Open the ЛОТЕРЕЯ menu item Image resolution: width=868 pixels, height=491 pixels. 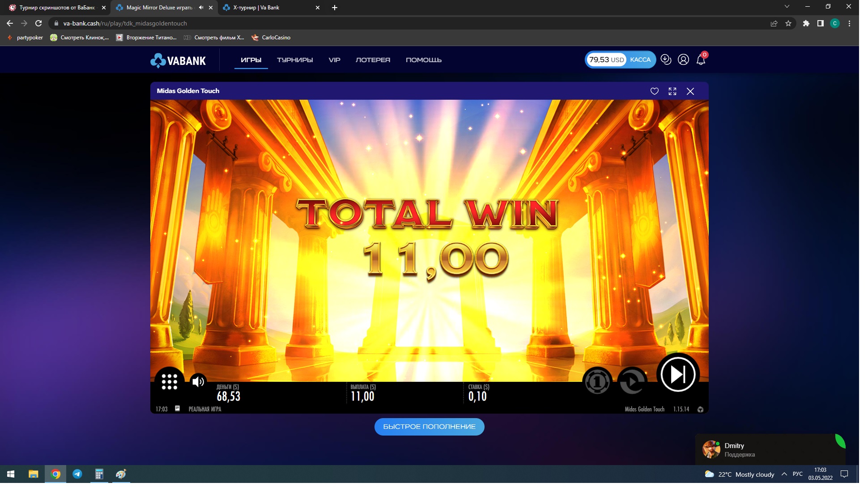[x=373, y=60]
